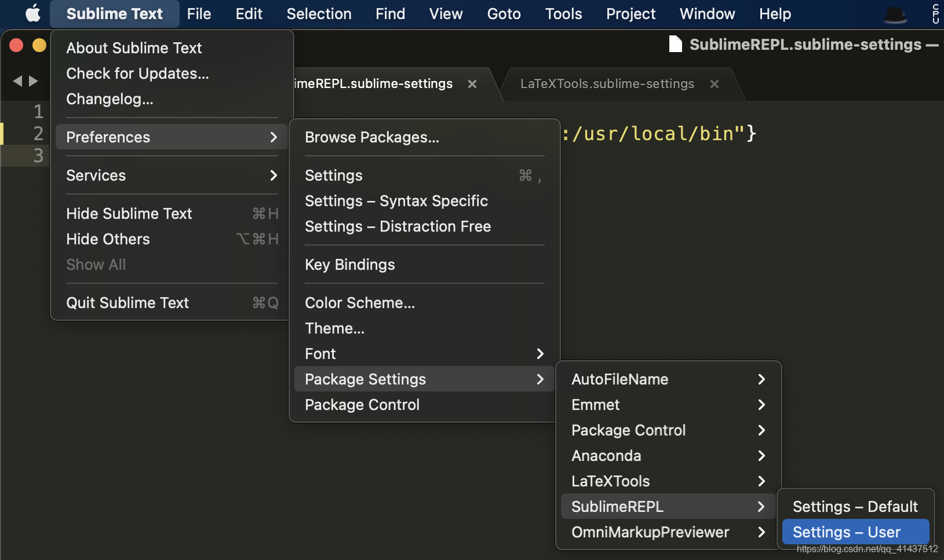Open the Help menu
Screen dimensions: 944x560
pyautogui.click(x=775, y=14)
